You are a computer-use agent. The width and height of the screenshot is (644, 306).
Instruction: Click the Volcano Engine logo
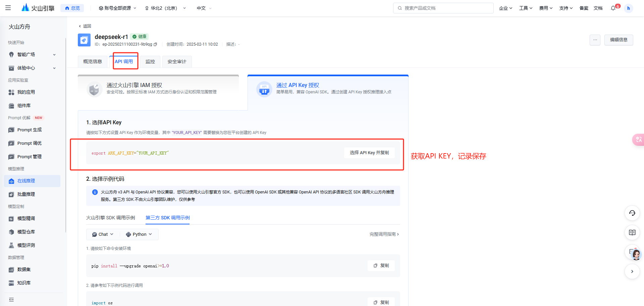[x=38, y=8]
